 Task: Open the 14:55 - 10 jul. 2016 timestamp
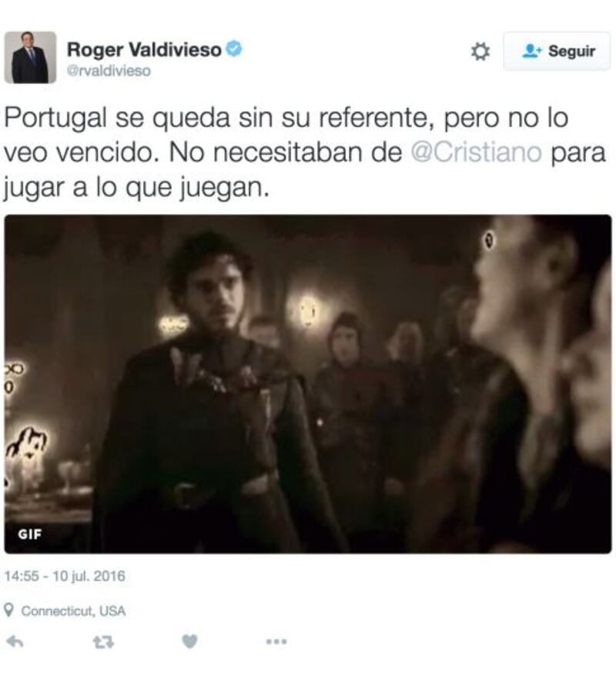(x=65, y=576)
